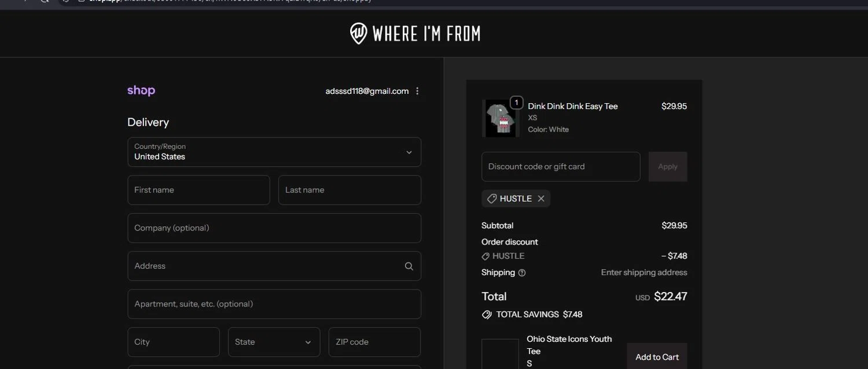Click the address search magnifier icon
The width and height of the screenshot is (868, 369).
click(x=409, y=266)
